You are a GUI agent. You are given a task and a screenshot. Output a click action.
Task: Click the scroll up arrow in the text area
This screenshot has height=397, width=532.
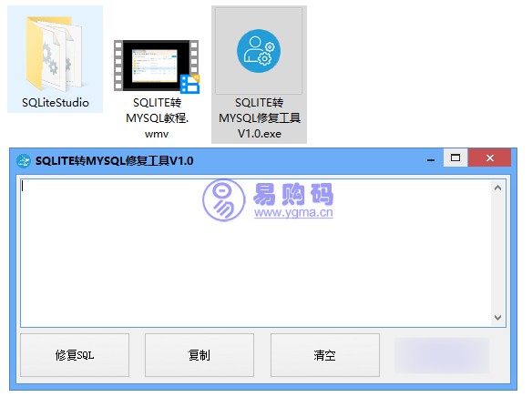point(497,188)
